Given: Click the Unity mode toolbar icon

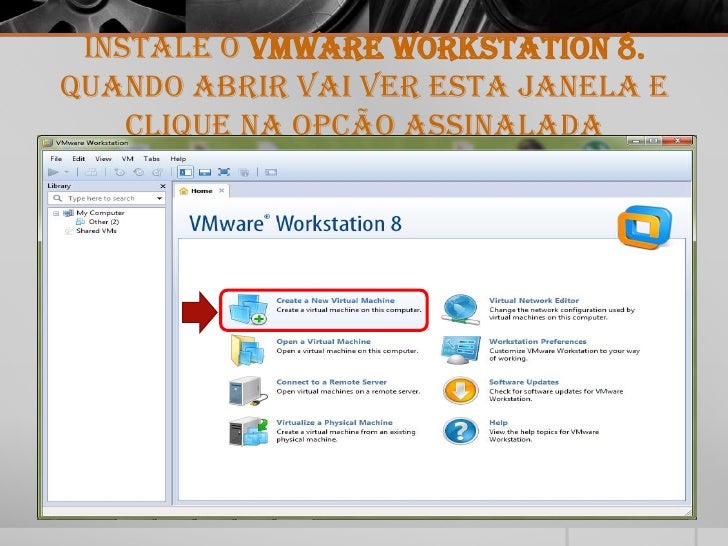Looking at the screenshot, I should [x=244, y=172].
